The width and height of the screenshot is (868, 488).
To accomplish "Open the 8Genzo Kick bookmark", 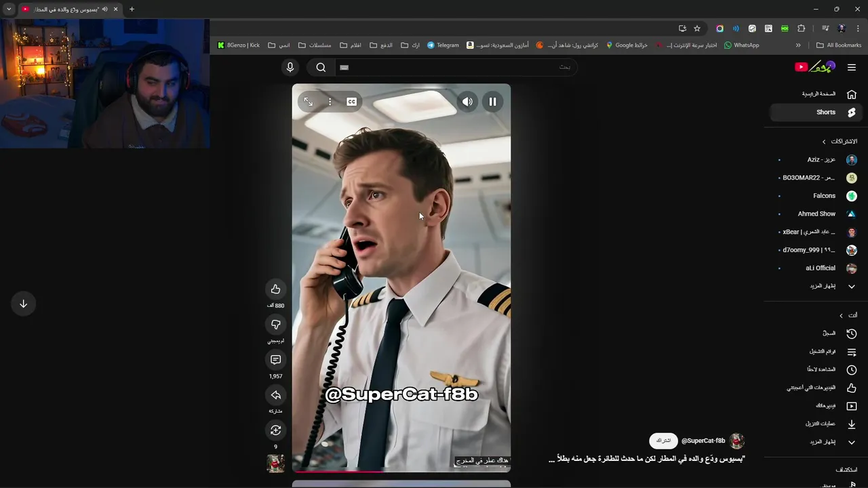I will pos(239,45).
